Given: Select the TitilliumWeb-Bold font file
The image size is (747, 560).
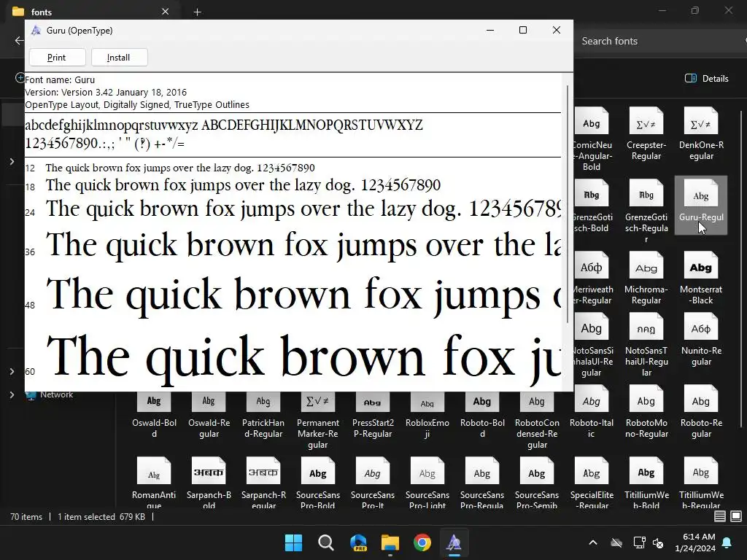Looking at the screenshot, I should point(646,482).
